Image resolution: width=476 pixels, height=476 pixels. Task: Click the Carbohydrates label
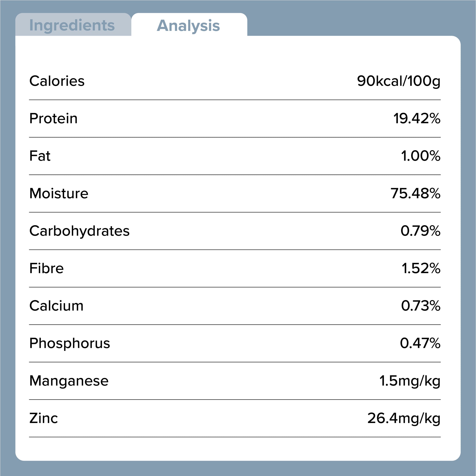coord(79,231)
